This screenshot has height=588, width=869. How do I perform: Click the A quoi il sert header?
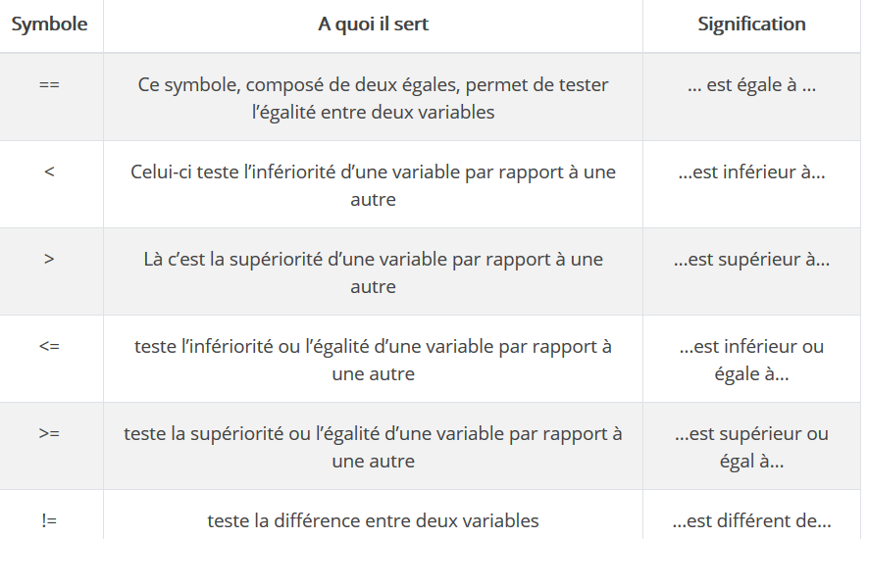pos(373,24)
